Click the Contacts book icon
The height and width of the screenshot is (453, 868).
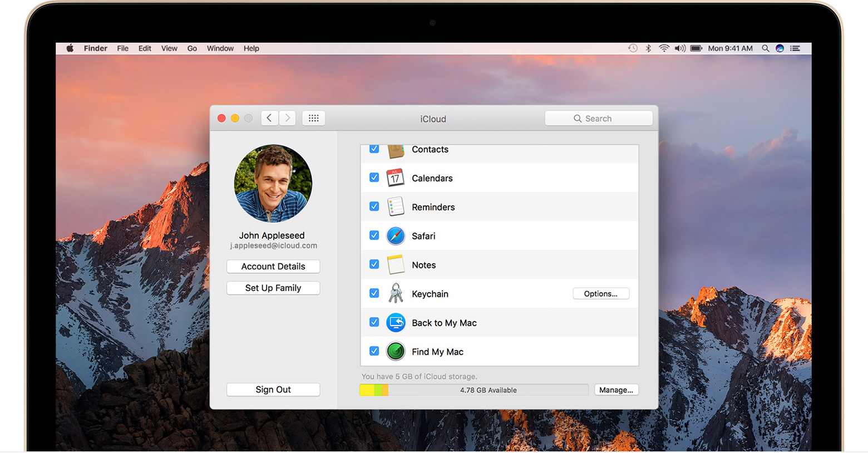(x=396, y=151)
